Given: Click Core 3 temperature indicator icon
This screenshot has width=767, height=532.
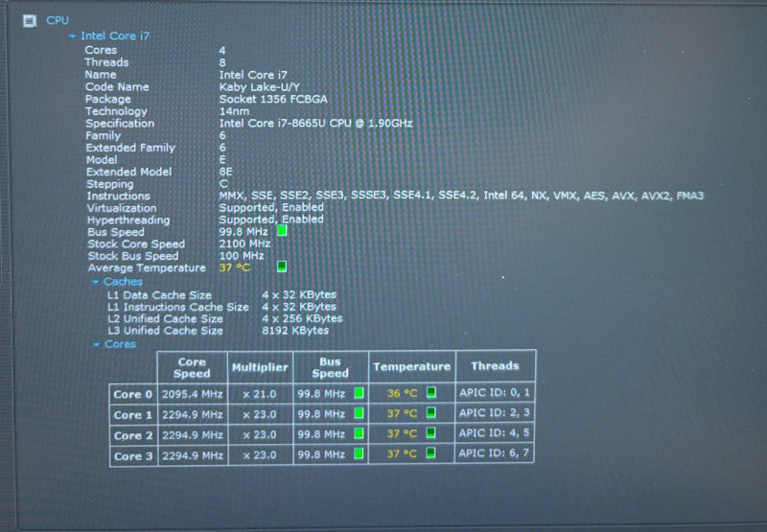Looking at the screenshot, I should tap(430, 452).
